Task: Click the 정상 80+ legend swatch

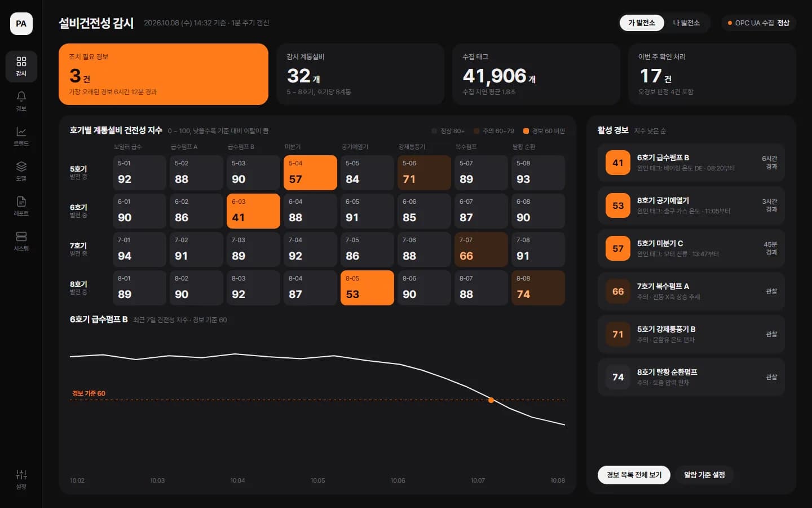Action: (x=434, y=131)
